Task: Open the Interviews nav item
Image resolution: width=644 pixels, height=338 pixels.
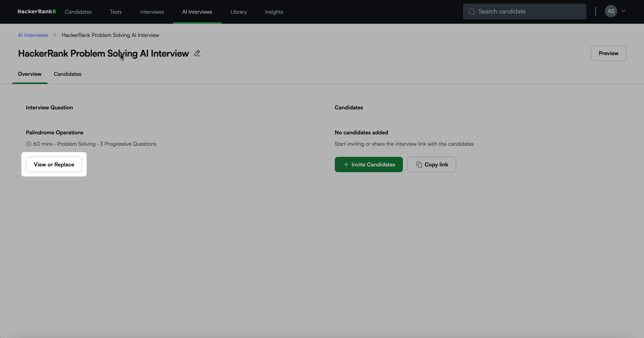Action: coord(152,12)
